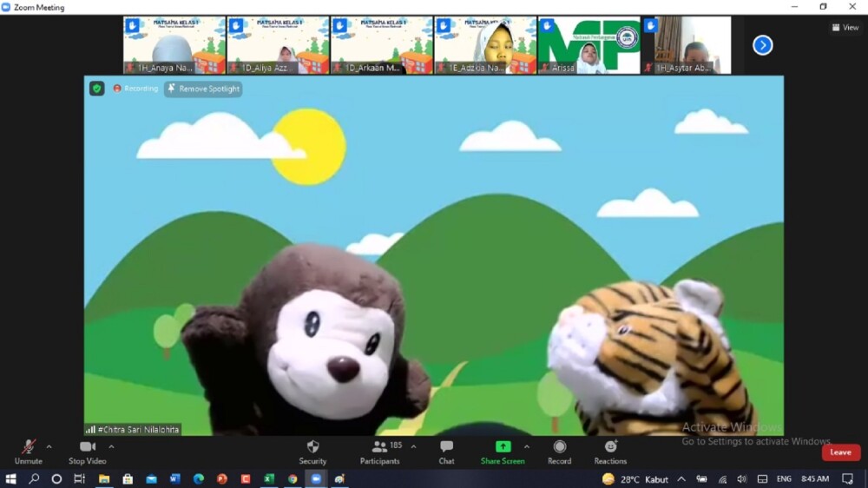Select 1H_Asytar participant thumbnail
The width and height of the screenshot is (868, 488).
click(x=687, y=45)
